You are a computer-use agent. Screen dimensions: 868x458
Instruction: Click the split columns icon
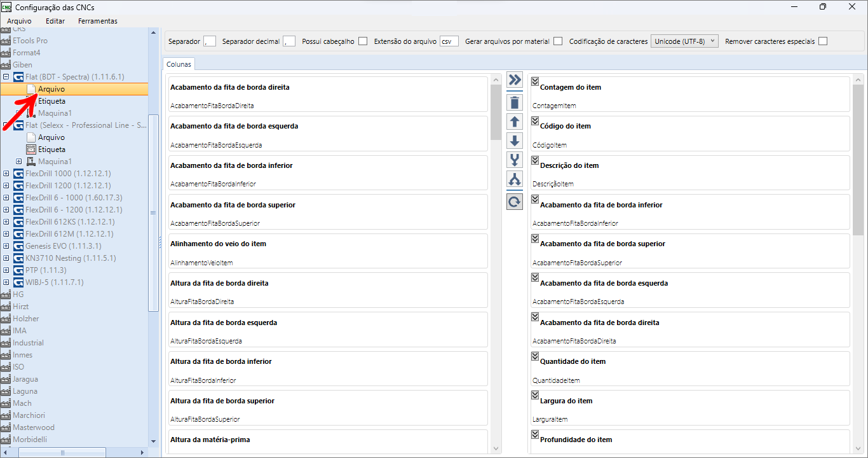515,180
